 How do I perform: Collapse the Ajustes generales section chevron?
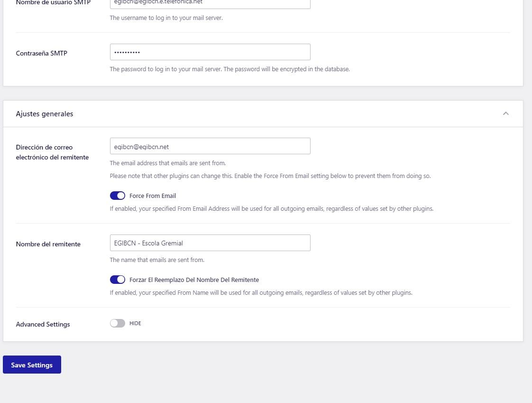(x=505, y=113)
